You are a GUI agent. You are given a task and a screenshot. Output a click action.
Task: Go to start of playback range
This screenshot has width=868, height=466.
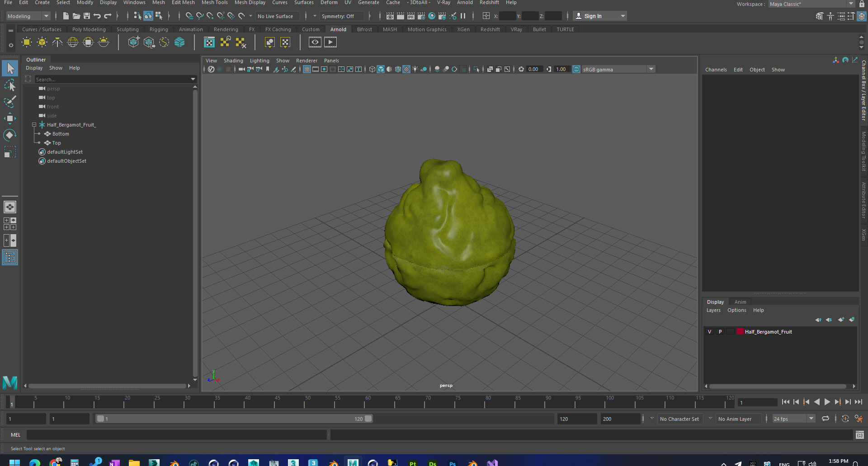[786, 402]
